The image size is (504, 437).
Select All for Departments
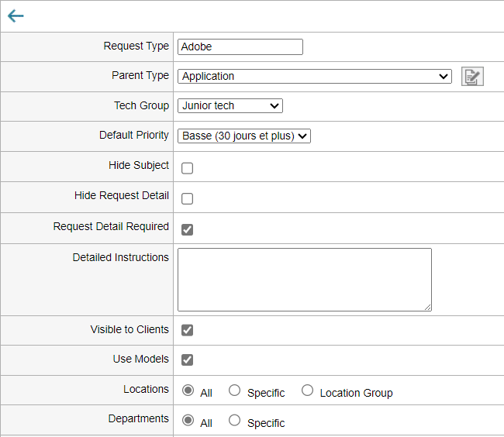click(x=188, y=420)
